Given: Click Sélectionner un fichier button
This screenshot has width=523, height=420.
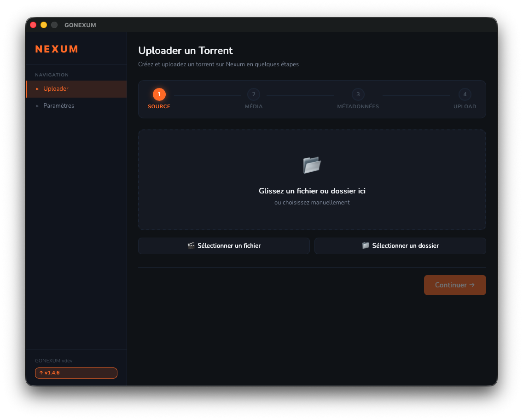Looking at the screenshot, I should (x=224, y=246).
